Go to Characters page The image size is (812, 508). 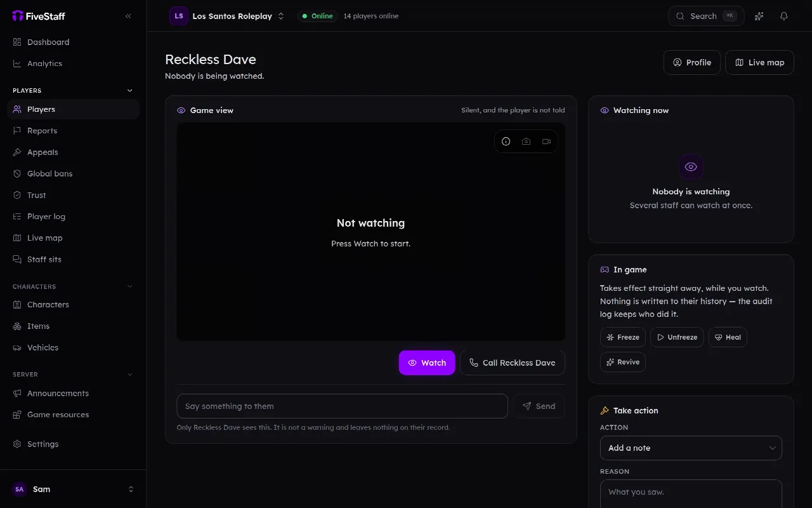point(73,305)
